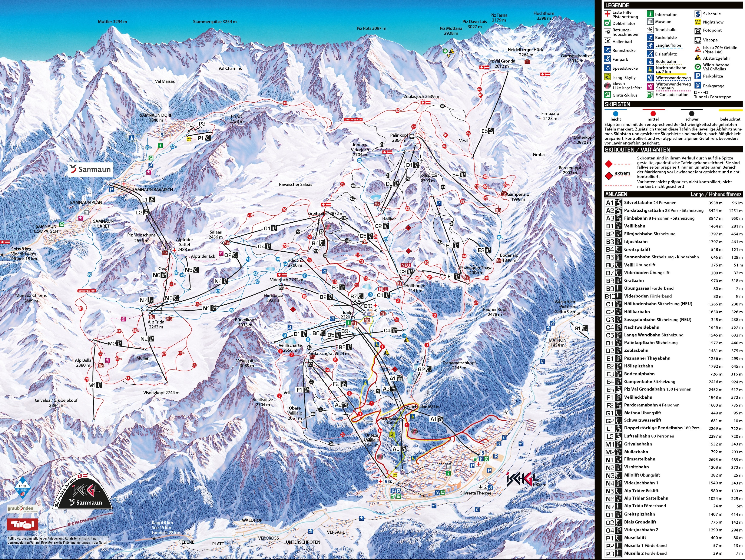Image resolution: width=745 pixels, height=560 pixels.
Task: Click the Museum icon in the legend
Action: pos(650,21)
